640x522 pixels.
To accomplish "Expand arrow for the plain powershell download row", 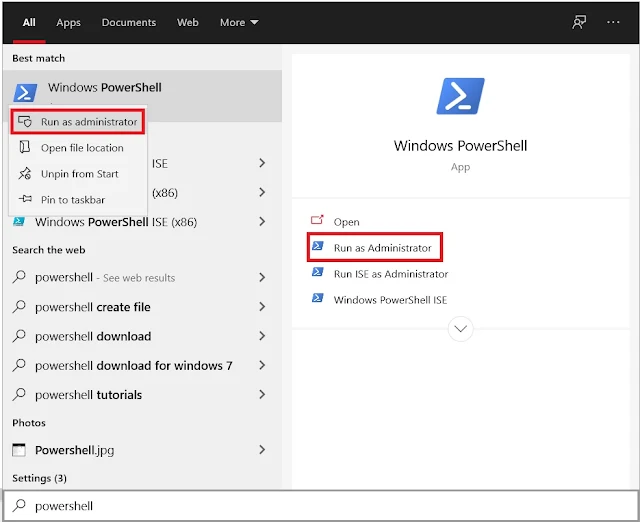I will (262, 336).
